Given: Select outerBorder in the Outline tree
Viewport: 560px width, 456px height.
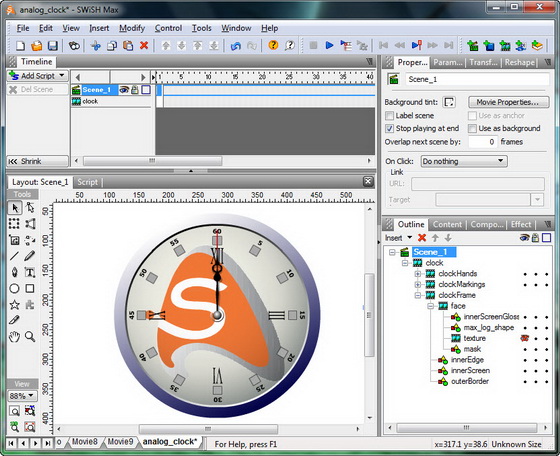Looking at the screenshot, I should tap(470, 381).
